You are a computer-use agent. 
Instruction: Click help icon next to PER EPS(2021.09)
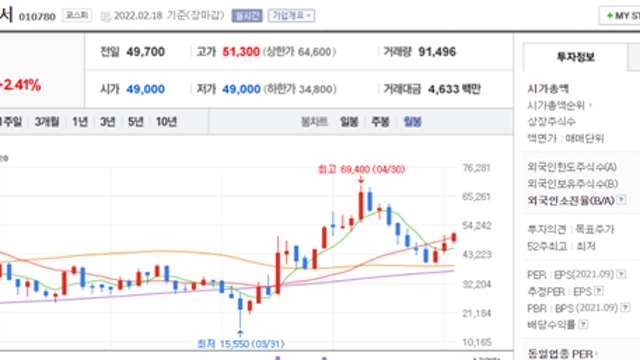621,274
